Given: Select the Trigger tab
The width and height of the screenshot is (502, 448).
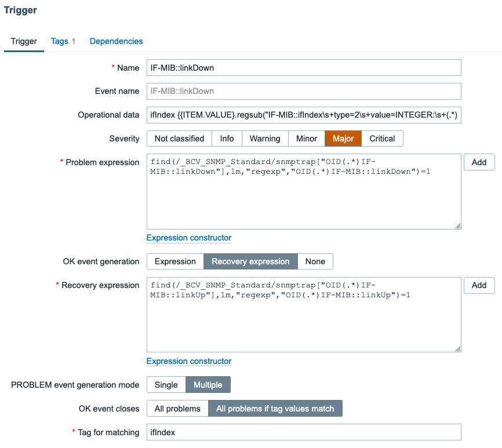Looking at the screenshot, I should point(24,41).
